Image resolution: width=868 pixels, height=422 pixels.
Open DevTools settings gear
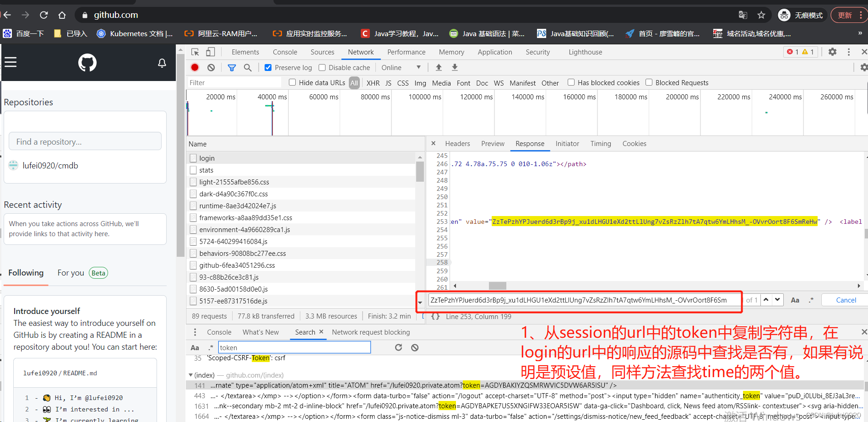click(832, 52)
